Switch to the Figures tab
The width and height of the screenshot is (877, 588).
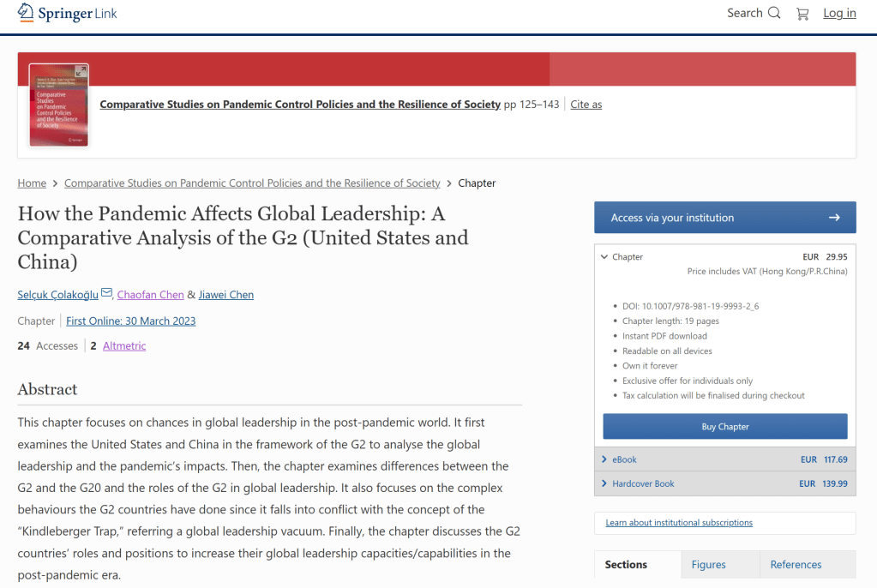[x=708, y=564]
